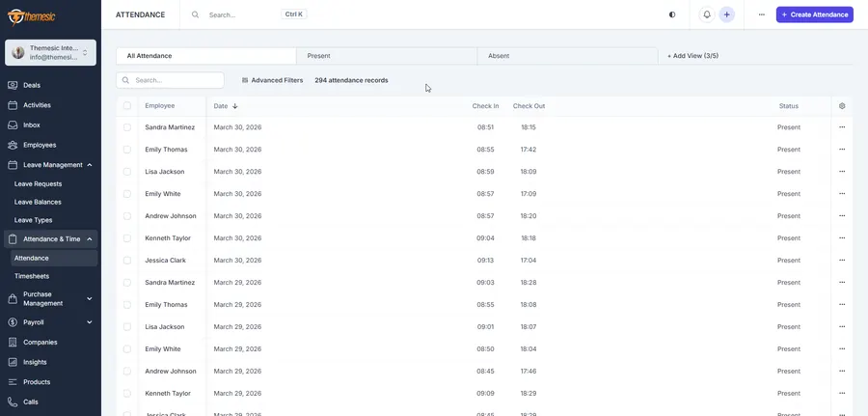Select all rows header checkbox
The image size is (868, 416).
(127, 106)
